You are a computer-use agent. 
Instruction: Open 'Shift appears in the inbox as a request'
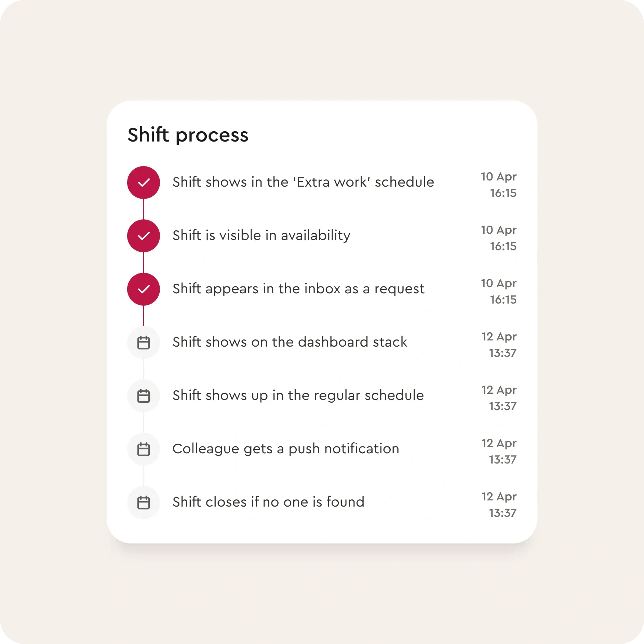click(298, 289)
